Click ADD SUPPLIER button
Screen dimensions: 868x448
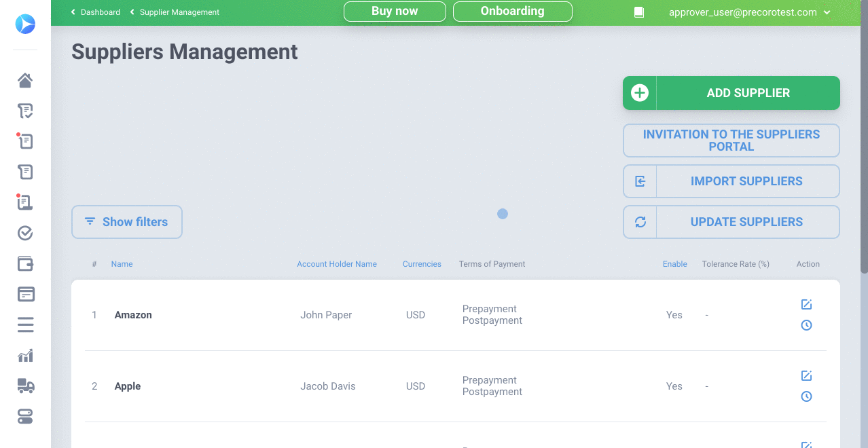[731, 93]
